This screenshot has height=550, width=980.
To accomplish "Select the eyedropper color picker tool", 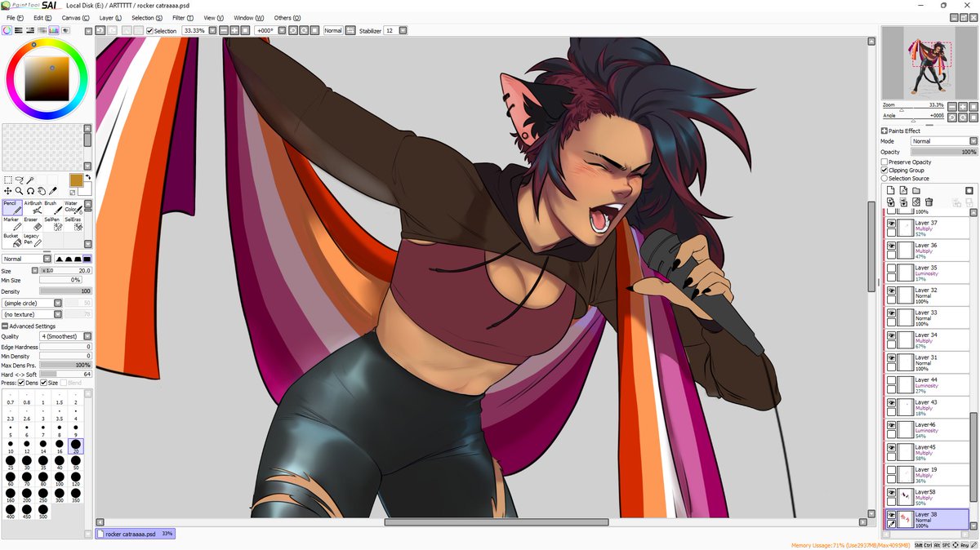I will click(x=53, y=191).
